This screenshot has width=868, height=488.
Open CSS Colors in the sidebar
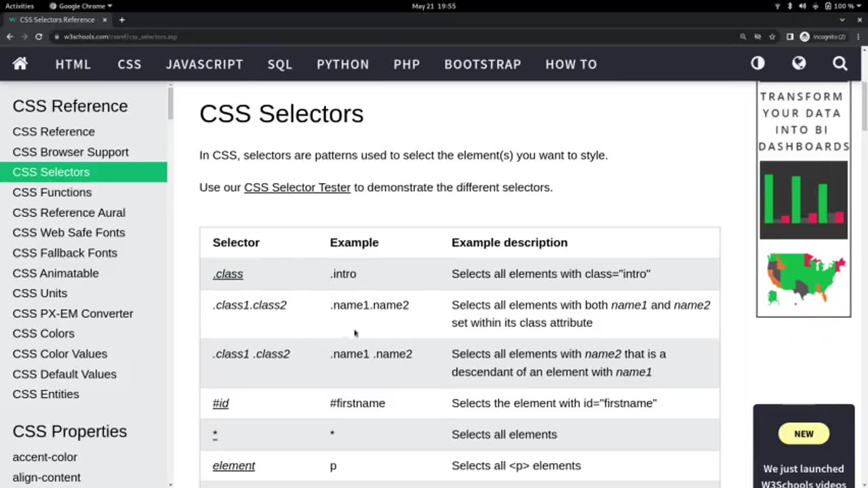coord(43,333)
